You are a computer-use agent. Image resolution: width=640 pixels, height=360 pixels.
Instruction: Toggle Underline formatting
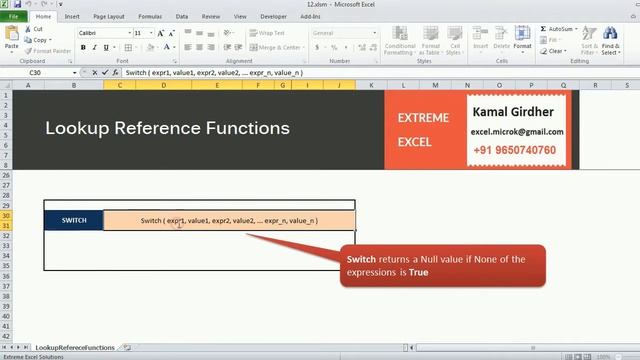pos(106,47)
